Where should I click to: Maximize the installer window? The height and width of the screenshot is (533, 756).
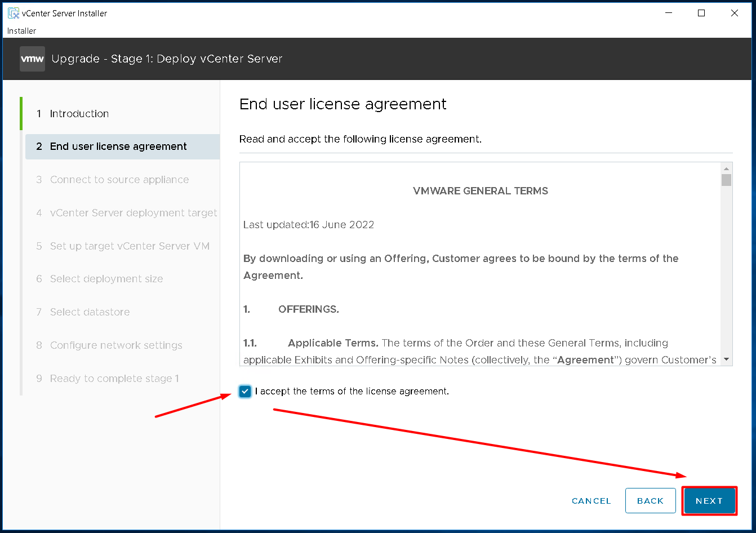701,13
